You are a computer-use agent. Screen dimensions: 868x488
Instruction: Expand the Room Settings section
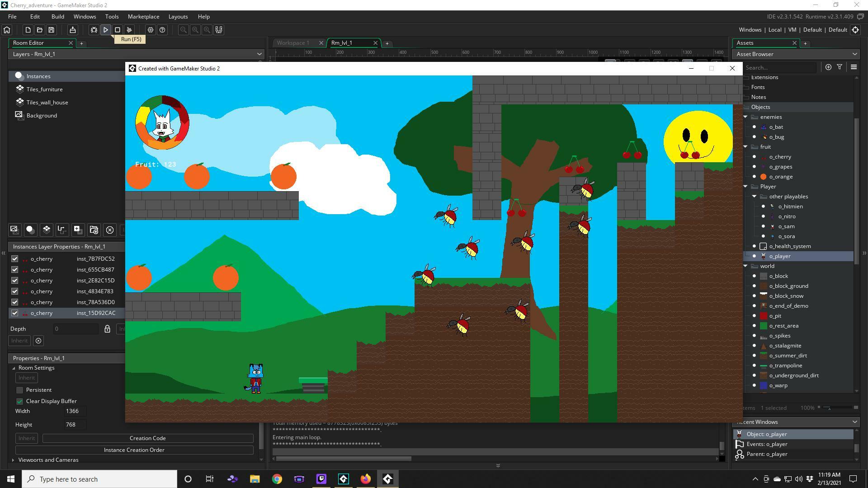click(14, 367)
